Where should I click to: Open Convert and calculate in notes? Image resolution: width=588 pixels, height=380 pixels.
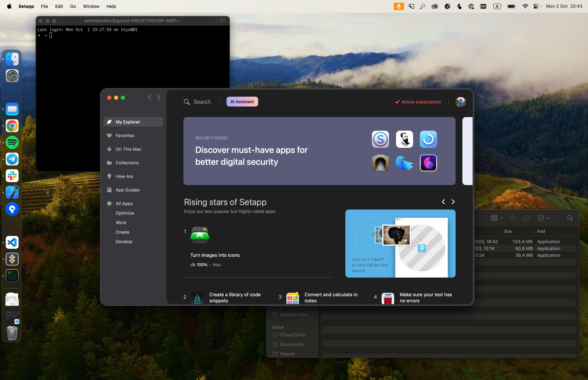[x=331, y=298]
